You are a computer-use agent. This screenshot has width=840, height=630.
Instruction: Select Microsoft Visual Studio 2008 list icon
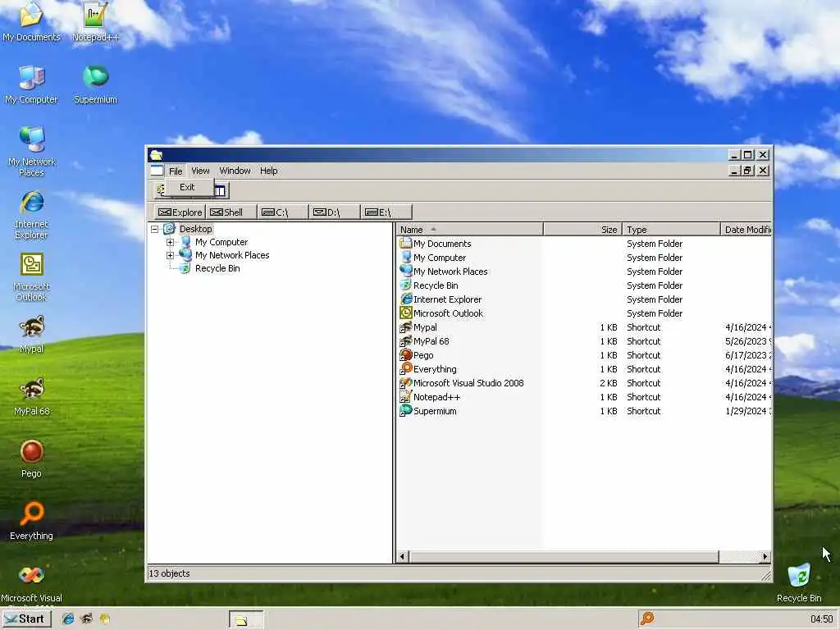point(405,382)
